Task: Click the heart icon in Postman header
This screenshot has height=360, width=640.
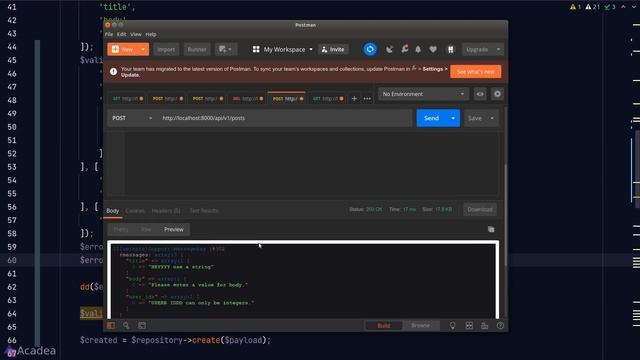Action: click(433, 49)
